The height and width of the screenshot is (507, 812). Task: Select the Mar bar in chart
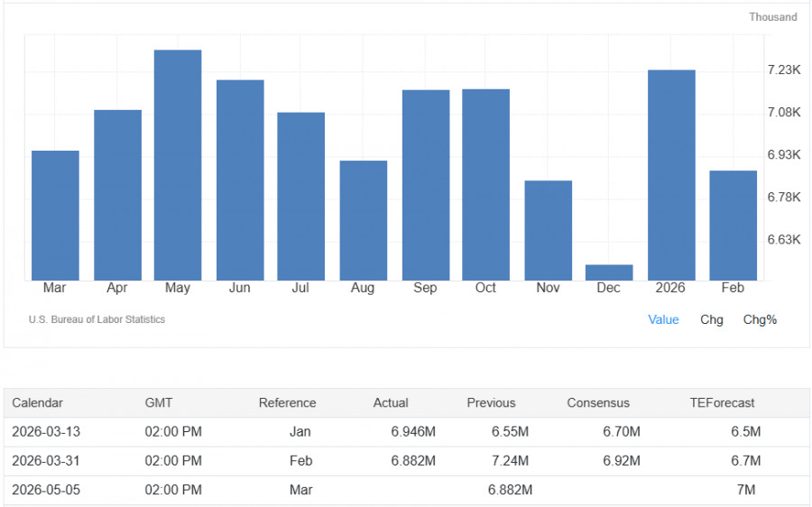coord(55,216)
